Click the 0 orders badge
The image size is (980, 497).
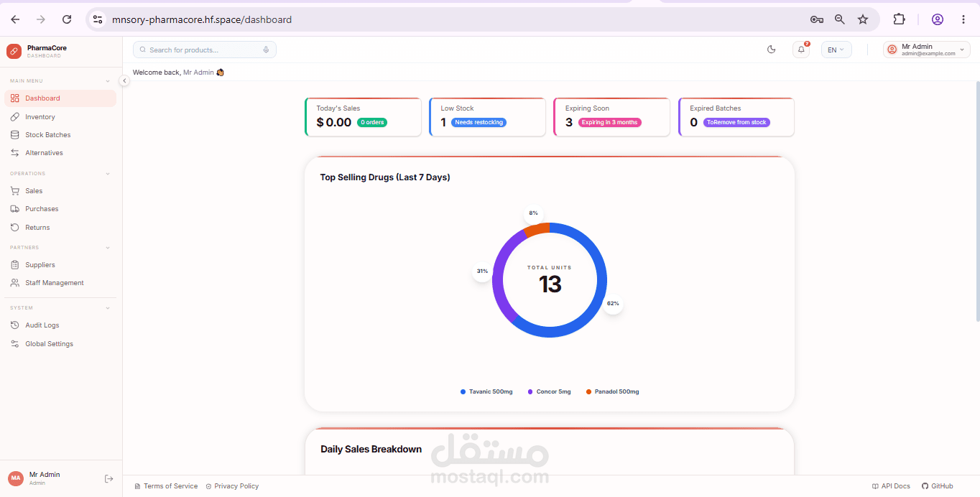(372, 123)
